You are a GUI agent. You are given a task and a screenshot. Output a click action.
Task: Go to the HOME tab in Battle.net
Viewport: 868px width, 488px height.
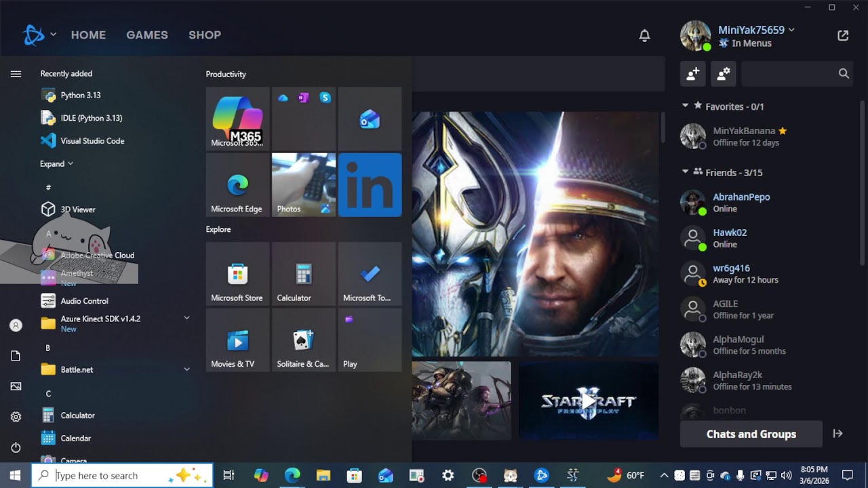click(88, 35)
